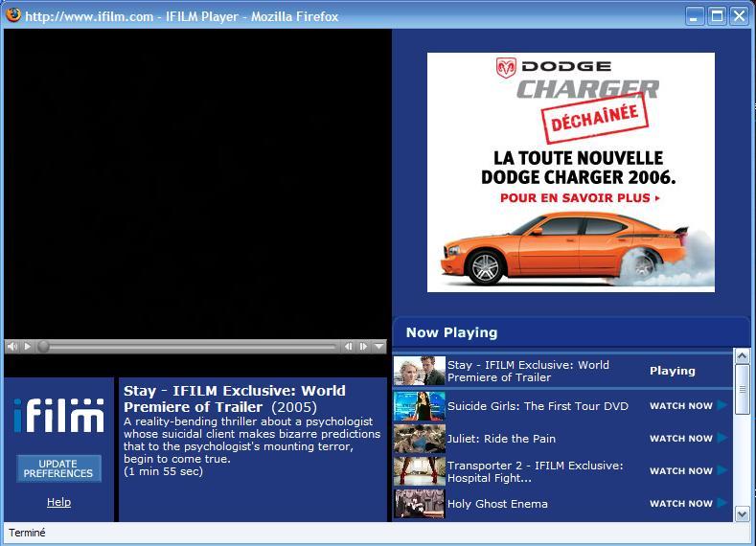This screenshot has width=756, height=546.
Task: Click the Holy Ghost Enema thumbnail
Action: [419, 503]
